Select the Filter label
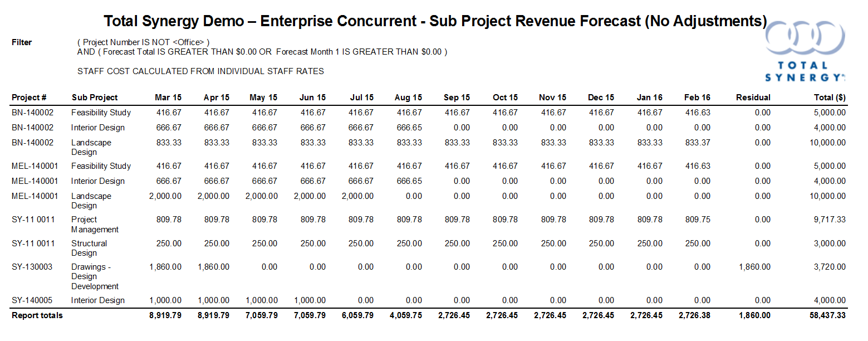 pyautogui.click(x=22, y=42)
